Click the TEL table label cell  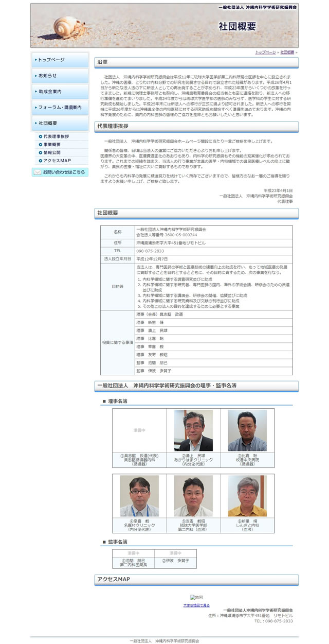pos(118,251)
